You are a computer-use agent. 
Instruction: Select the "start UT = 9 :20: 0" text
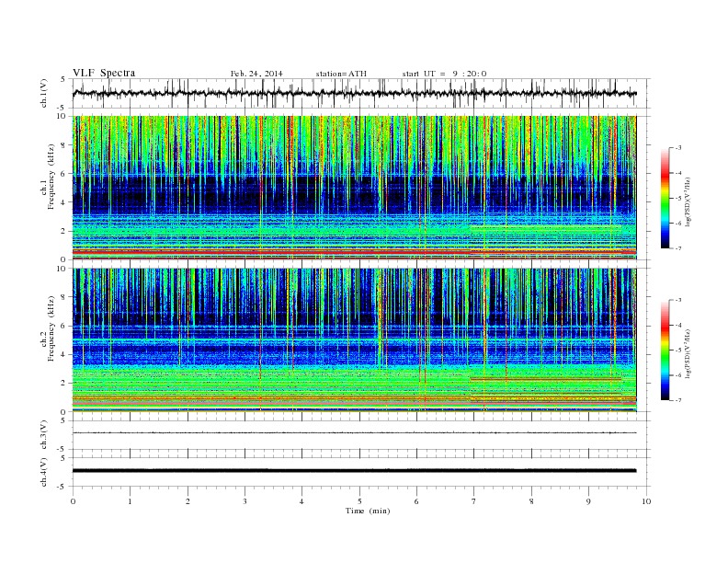pyautogui.click(x=444, y=74)
